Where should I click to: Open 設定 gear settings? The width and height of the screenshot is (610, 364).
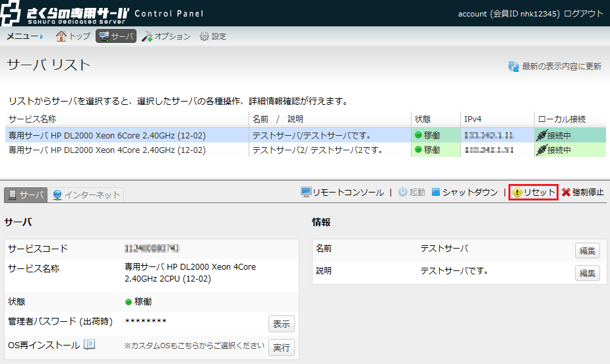pyautogui.click(x=212, y=36)
